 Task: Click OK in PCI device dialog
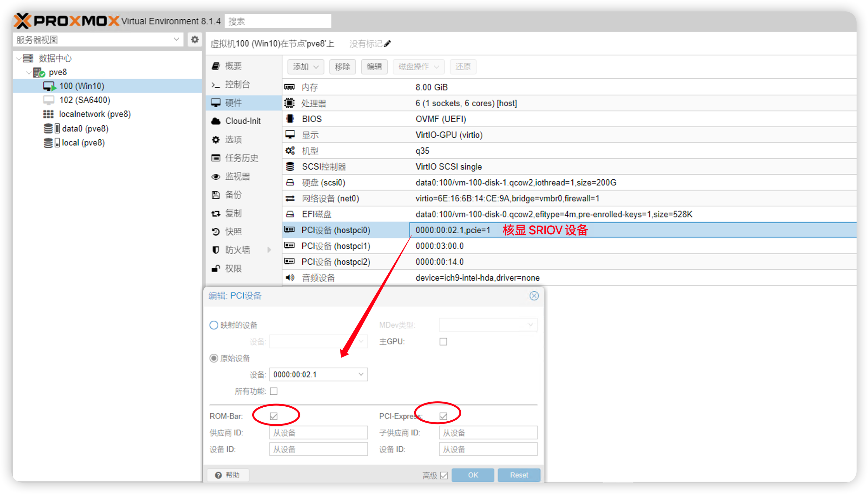473,475
